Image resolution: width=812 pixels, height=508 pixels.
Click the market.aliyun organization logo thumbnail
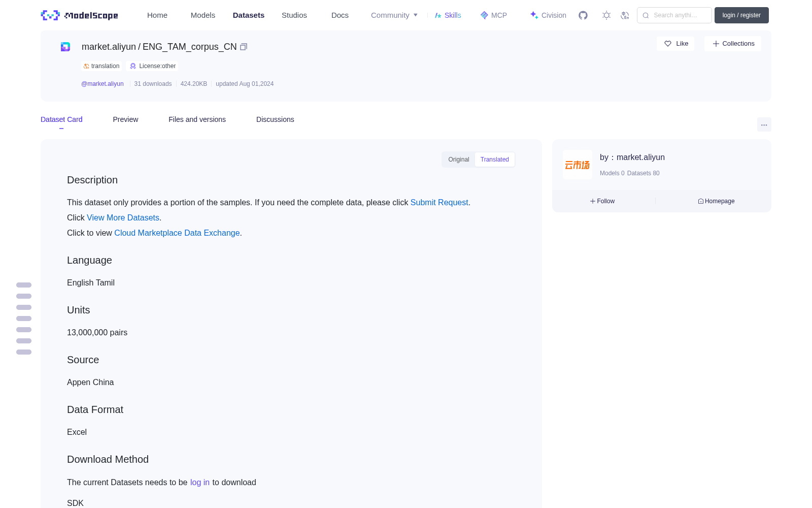click(x=578, y=165)
